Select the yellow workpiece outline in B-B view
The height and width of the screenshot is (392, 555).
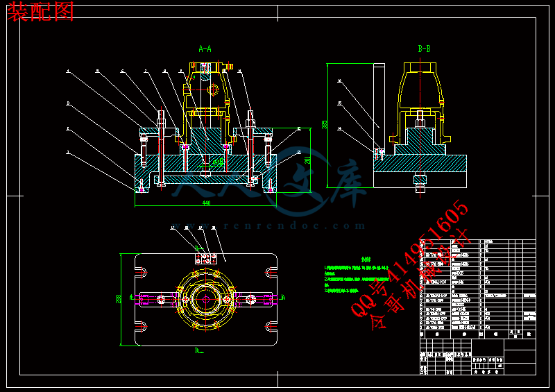(x=420, y=104)
